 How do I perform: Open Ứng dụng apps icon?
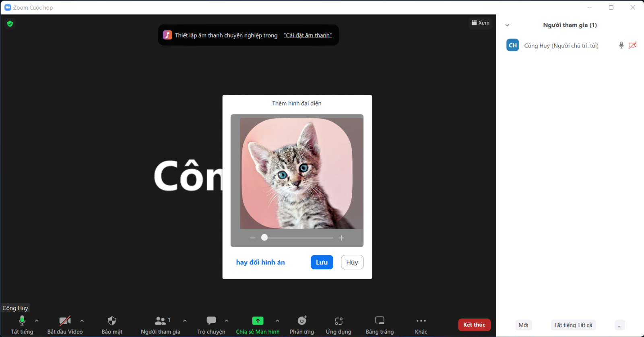(x=339, y=321)
